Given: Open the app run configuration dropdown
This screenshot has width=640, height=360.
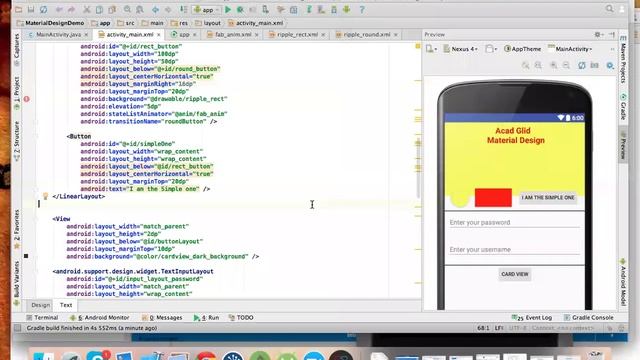Looking at the screenshot, I should [x=207, y=9].
